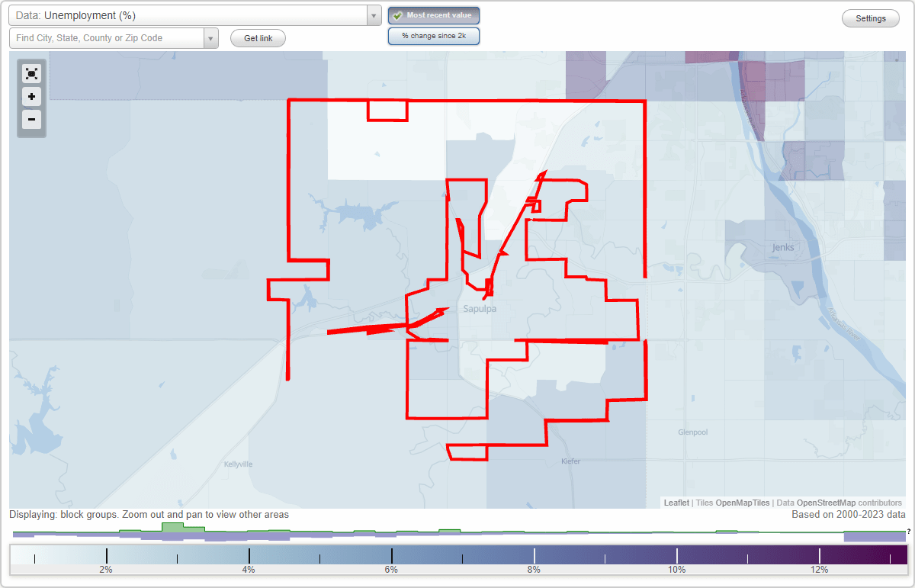The height and width of the screenshot is (588, 915).
Task: Click the Kiefer label on map
Action: pyautogui.click(x=570, y=461)
